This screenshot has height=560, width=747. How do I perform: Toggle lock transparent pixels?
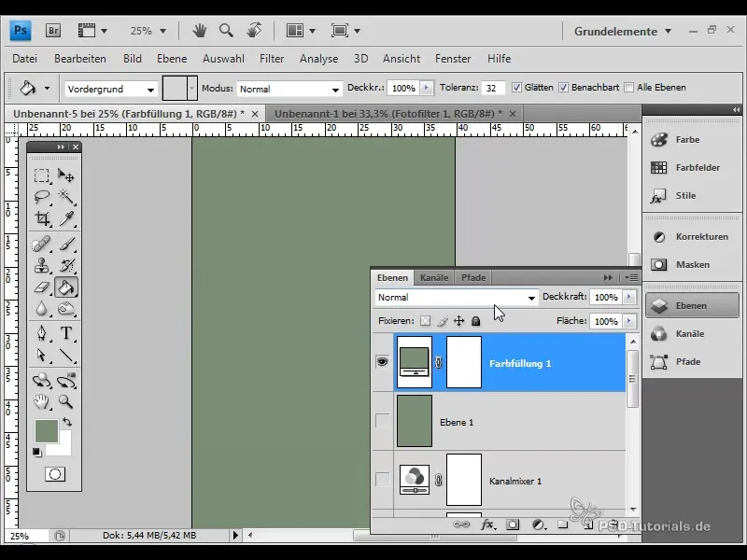pos(425,321)
